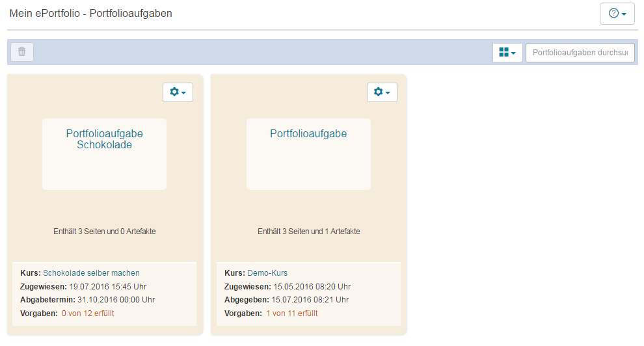
Task: Open the Portfolioaufgabe Schokolade title link
Action: 104,139
